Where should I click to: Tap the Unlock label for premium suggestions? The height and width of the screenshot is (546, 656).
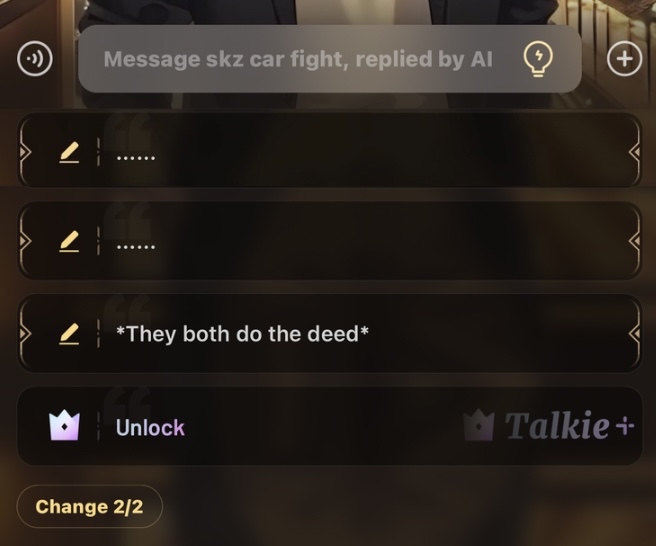150,428
